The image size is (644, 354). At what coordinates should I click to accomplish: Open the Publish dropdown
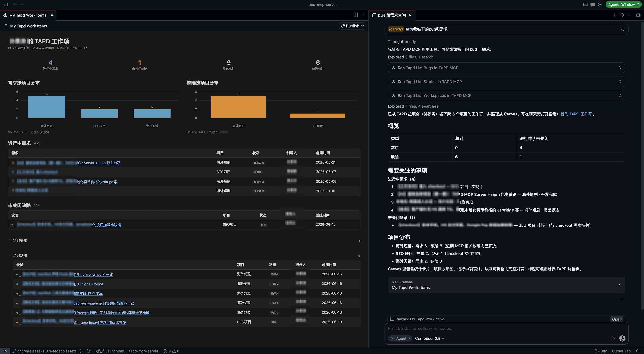(x=352, y=26)
